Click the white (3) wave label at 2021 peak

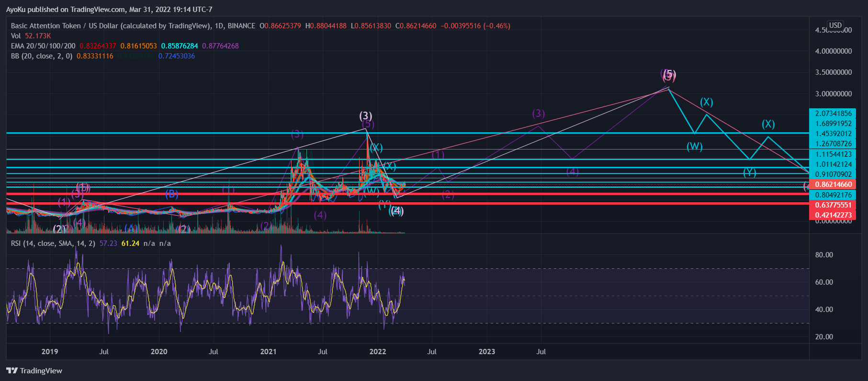(x=366, y=115)
